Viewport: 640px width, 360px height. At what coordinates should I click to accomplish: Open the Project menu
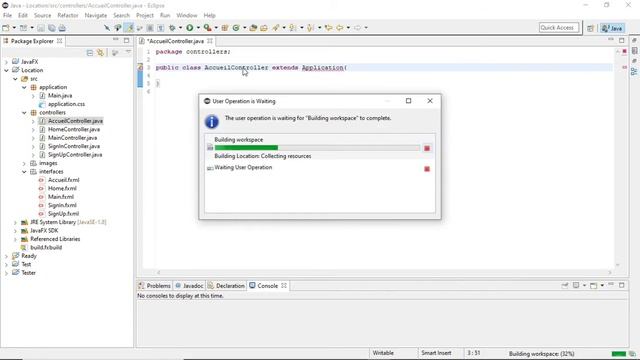click(x=145, y=16)
